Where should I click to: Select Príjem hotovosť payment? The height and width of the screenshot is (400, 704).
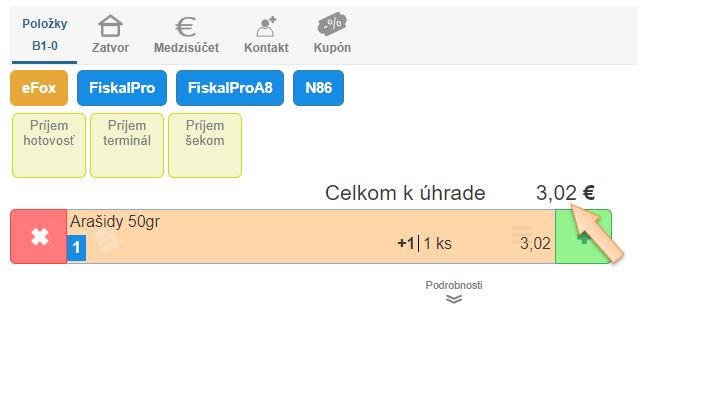48,145
